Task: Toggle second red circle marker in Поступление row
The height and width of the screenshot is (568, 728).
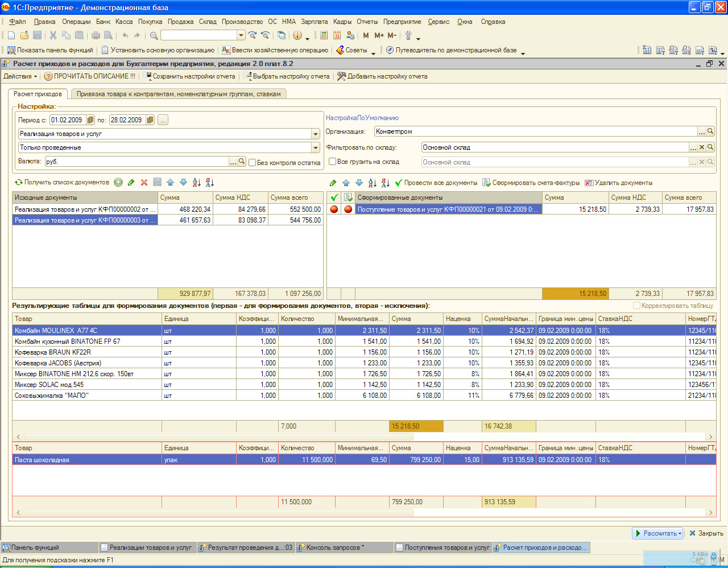Action: coord(348,209)
